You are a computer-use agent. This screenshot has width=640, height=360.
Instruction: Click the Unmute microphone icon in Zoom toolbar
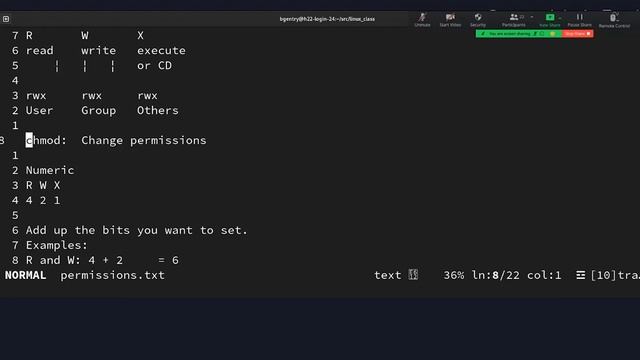(x=422, y=17)
